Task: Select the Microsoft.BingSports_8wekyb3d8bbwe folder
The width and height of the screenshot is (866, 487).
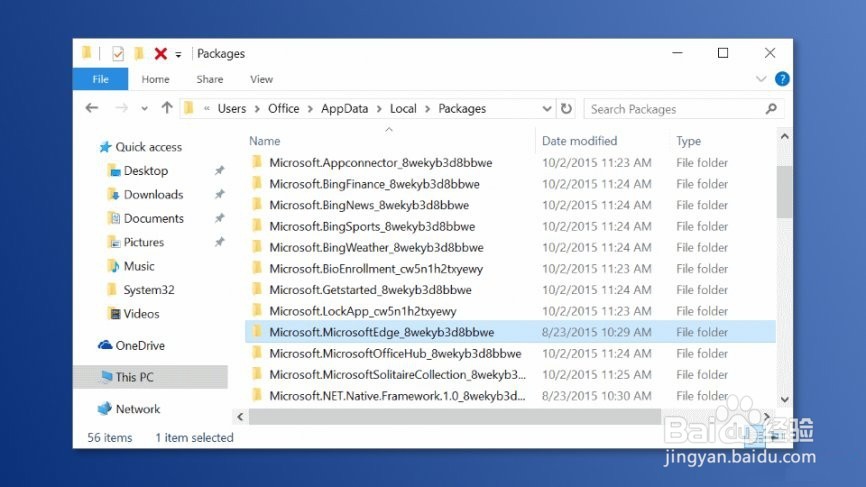Action: 510,226
